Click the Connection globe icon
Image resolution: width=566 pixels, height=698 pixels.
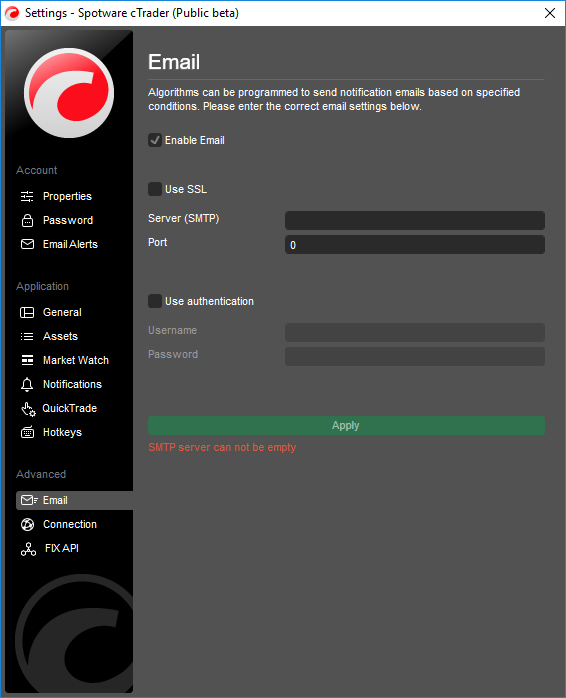pos(27,524)
